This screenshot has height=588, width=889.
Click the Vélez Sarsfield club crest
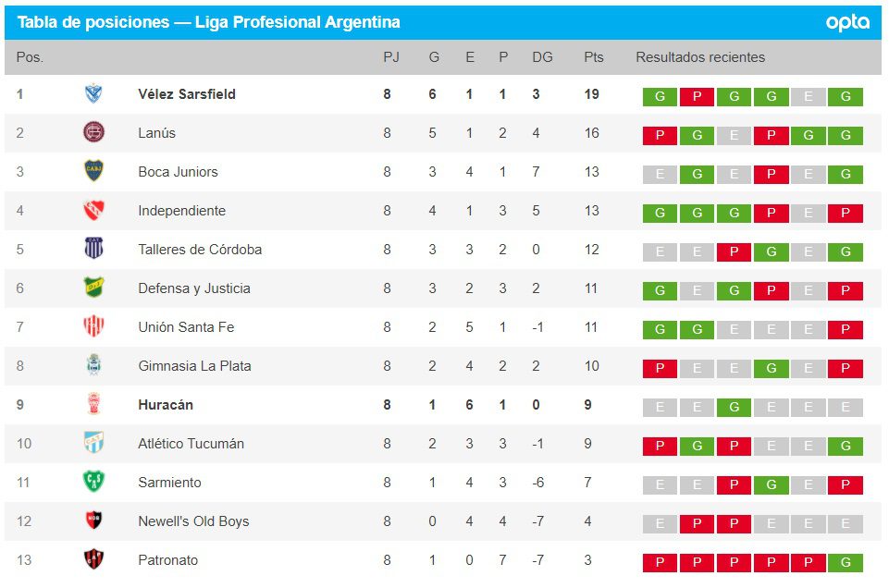tap(93, 94)
